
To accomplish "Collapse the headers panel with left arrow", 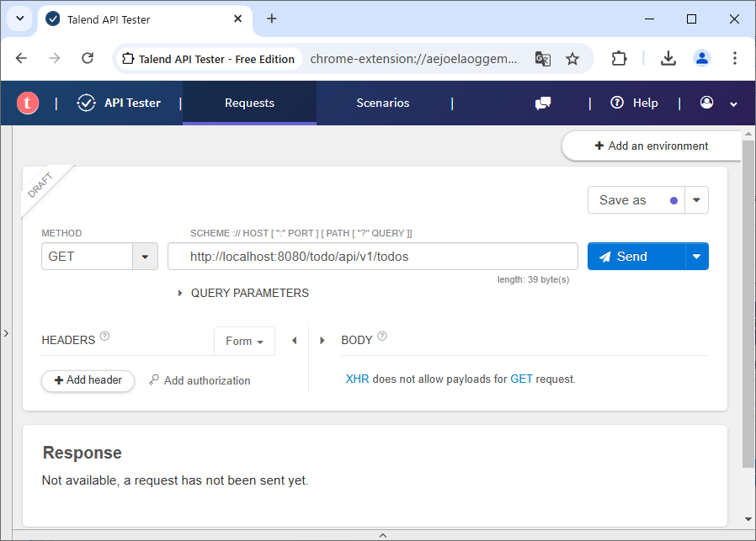I will (x=294, y=341).
